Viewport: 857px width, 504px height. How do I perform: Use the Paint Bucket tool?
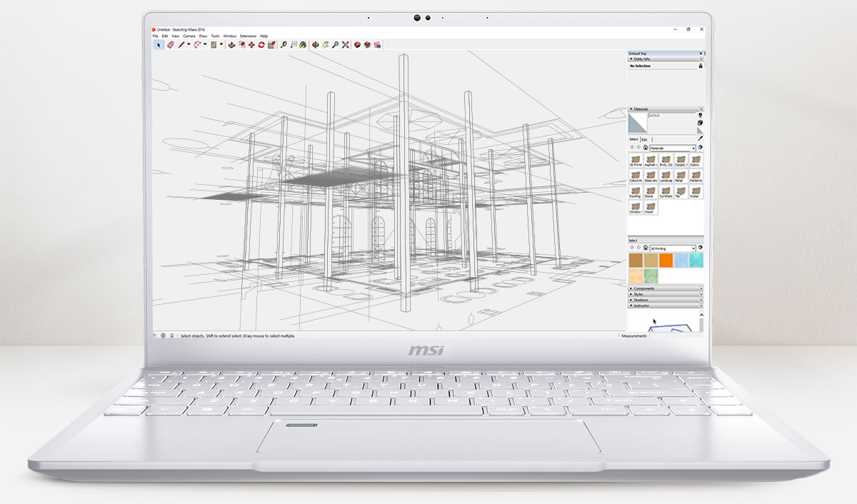click(303, 44)
